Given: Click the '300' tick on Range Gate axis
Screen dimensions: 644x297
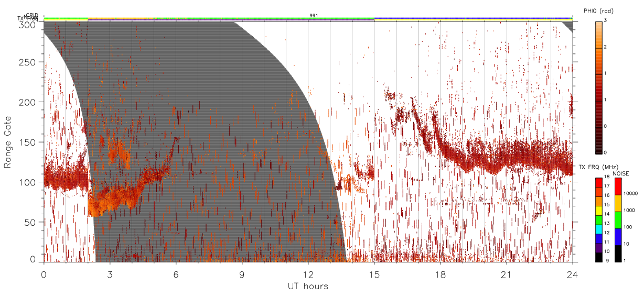Looking at the screenshot, I should (28, 24).
